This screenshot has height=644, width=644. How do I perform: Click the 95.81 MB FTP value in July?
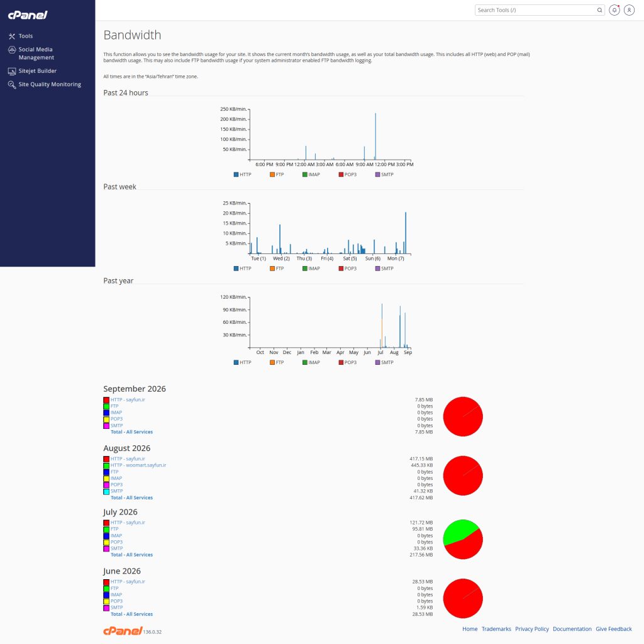[422, 529]
